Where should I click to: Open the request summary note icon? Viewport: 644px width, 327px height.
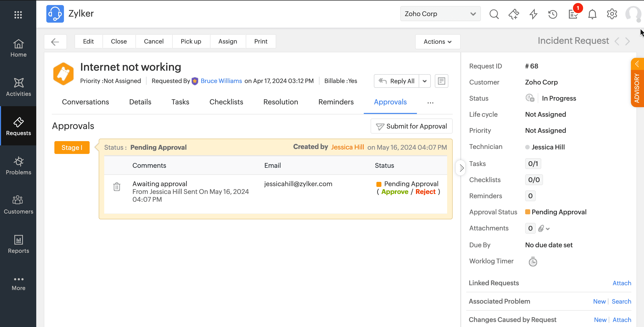click(x=441, y=81)
